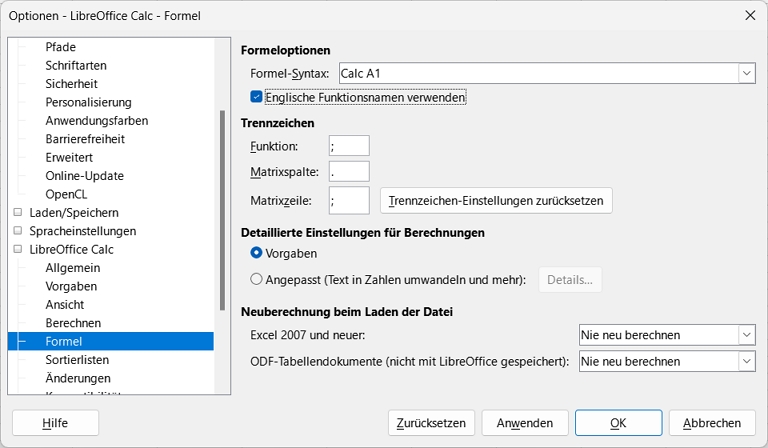Select Berechnen under LibreOffice Calc
The image size is (768, 448).
tap(73, 323)
